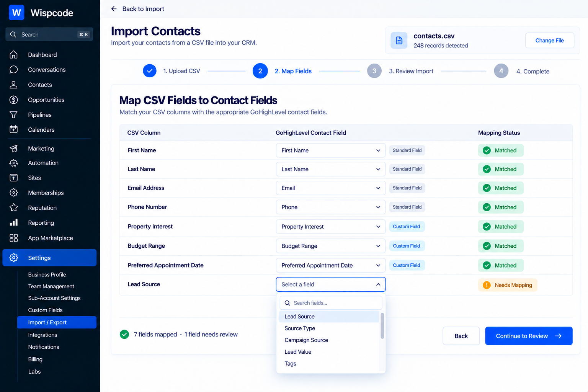
Task: Open the Automation robot icon
Action: (x=13, y=163)
